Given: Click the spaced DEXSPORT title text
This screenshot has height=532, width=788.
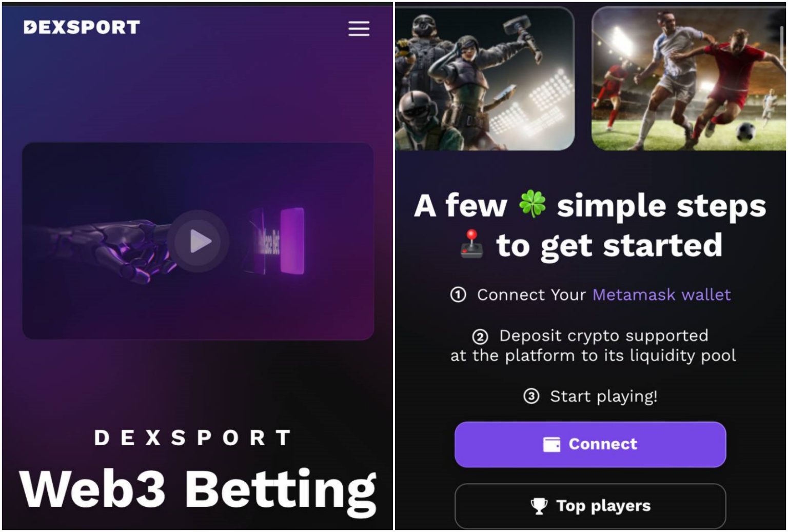Looking at the screenshot, I should click(x=193, y=438).
